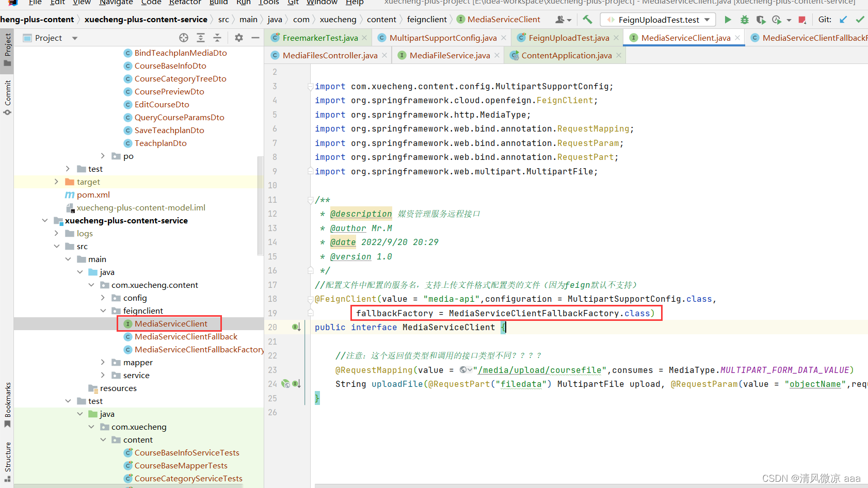Expand the service package

[103, 375]
